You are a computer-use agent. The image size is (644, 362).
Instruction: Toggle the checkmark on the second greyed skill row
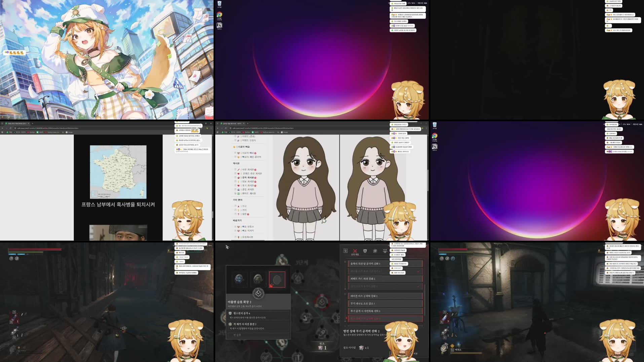click(418, 271)
